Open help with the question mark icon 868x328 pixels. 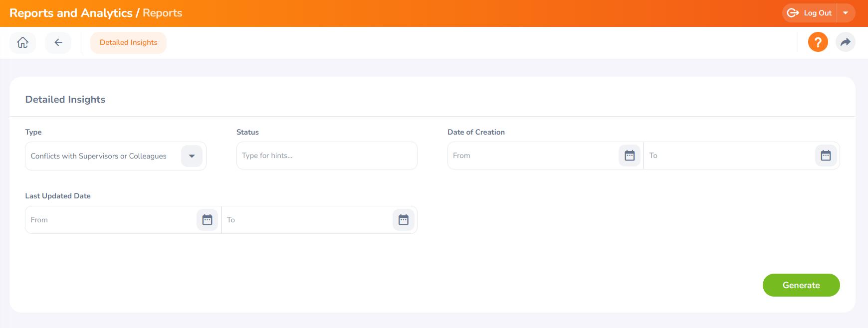tap(818, 42)
